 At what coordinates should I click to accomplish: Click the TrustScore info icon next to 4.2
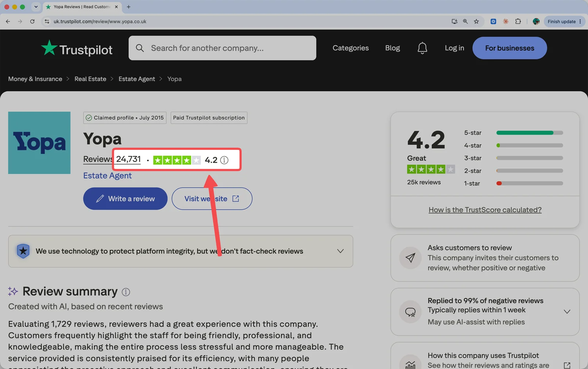(224, 160)
